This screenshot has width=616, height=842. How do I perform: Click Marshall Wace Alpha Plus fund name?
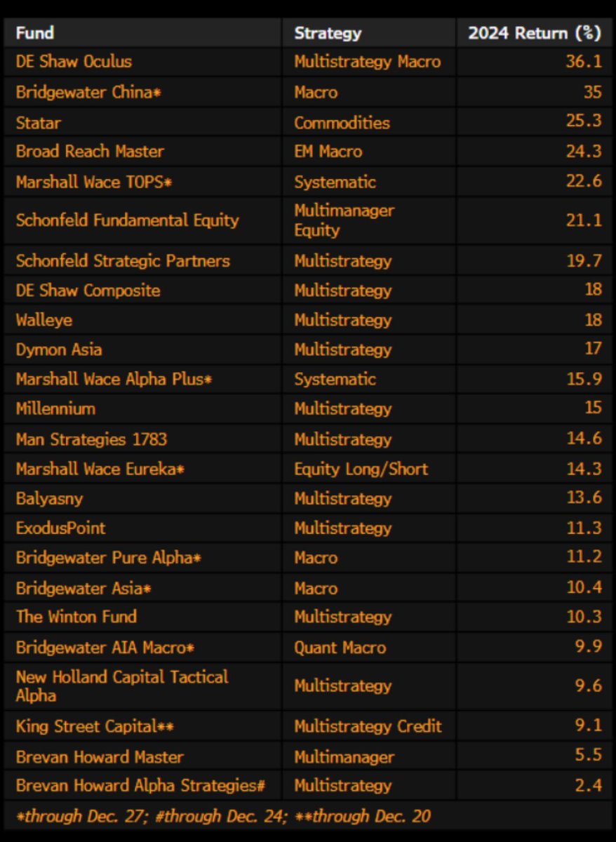tap(114, 379)
